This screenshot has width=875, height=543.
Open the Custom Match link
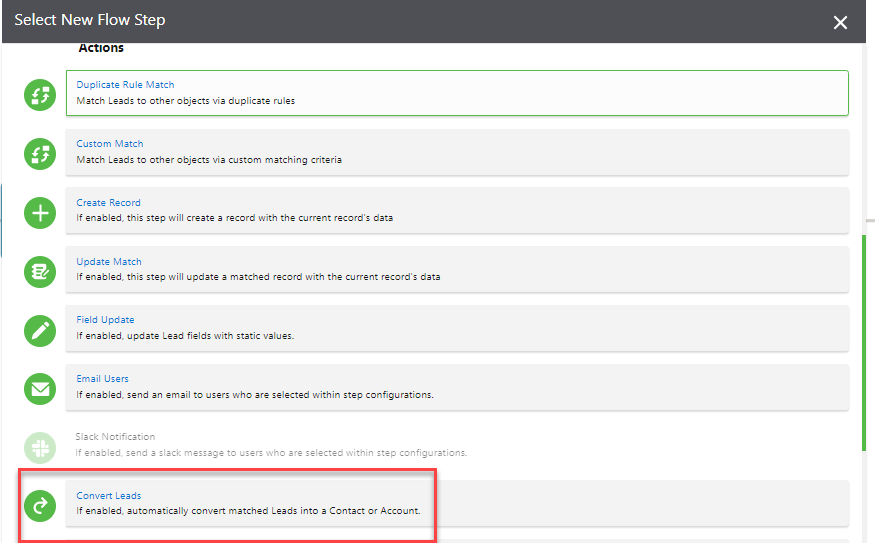tap(110, 144)
